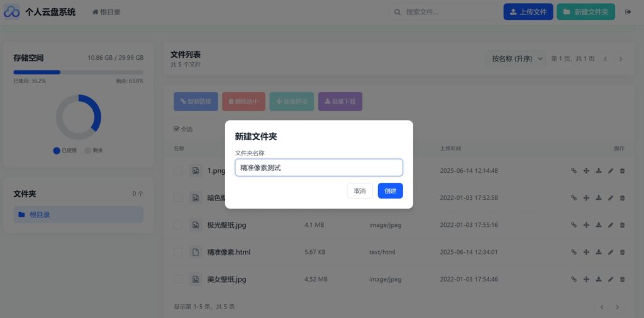The height and width of the screenshot is (318, 644).
Task: Copy link of 精准像素.html via link icon
Action: pos(574,253)
